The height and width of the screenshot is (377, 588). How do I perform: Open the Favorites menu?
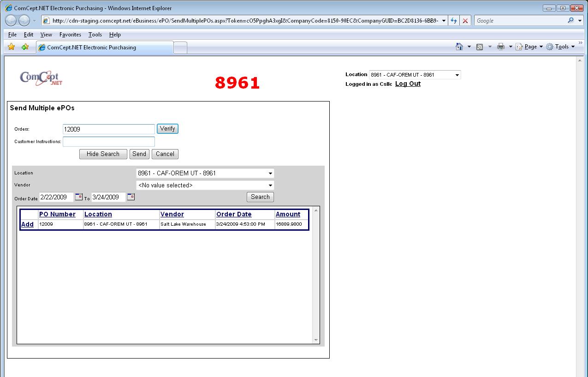click(70, 35)
